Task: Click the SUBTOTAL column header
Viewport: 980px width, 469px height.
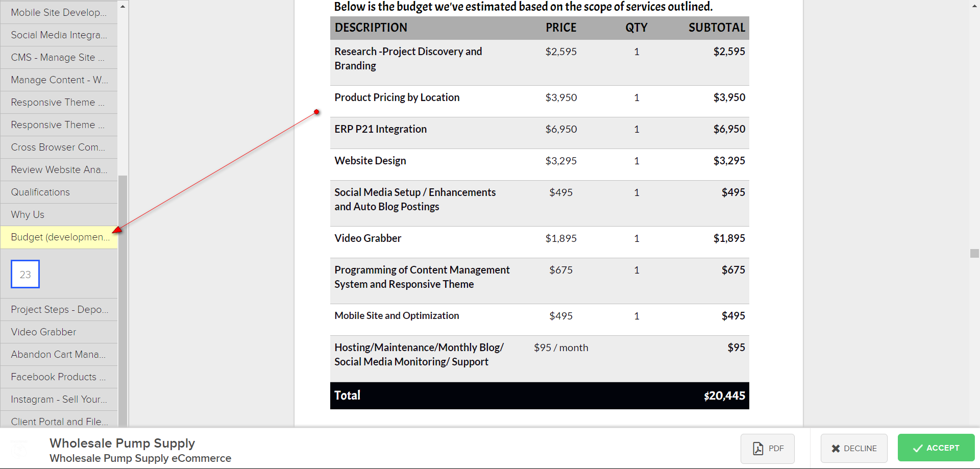Action: point(717,28)
